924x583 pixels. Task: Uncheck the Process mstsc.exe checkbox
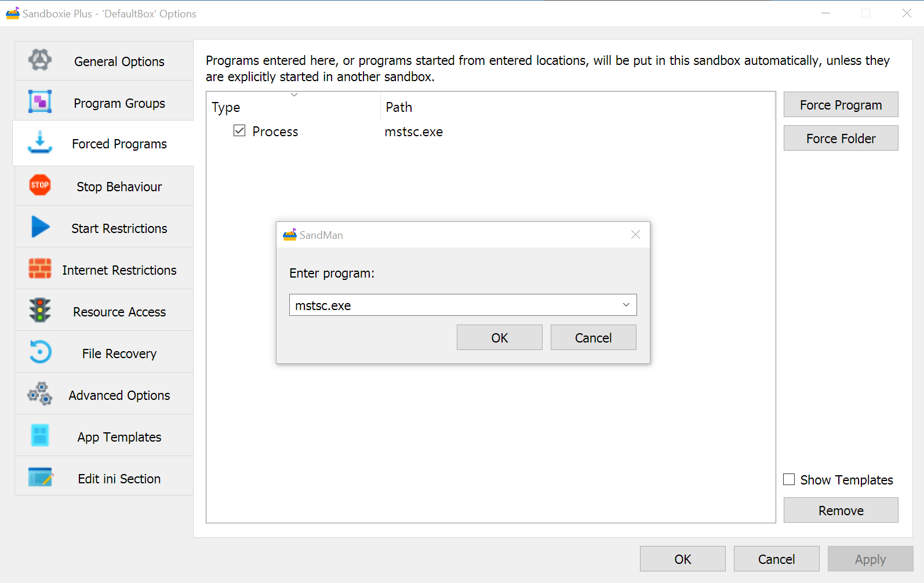(x=239, y=131)
